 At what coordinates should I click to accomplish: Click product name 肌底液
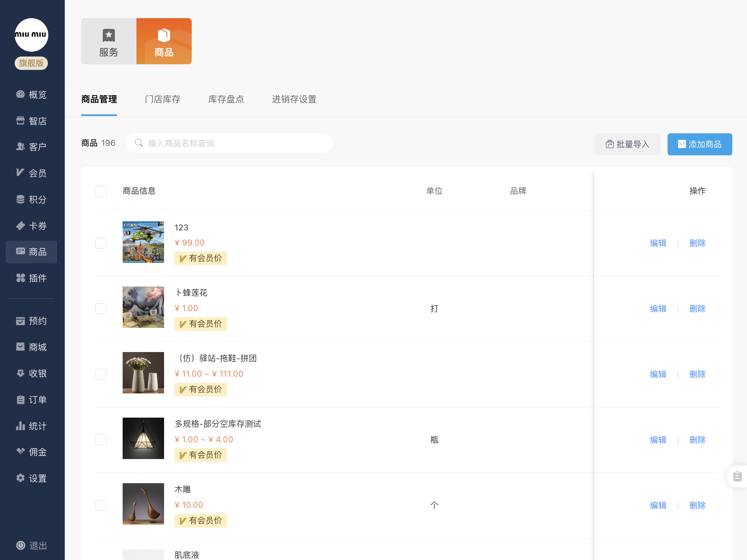(187, 555)
